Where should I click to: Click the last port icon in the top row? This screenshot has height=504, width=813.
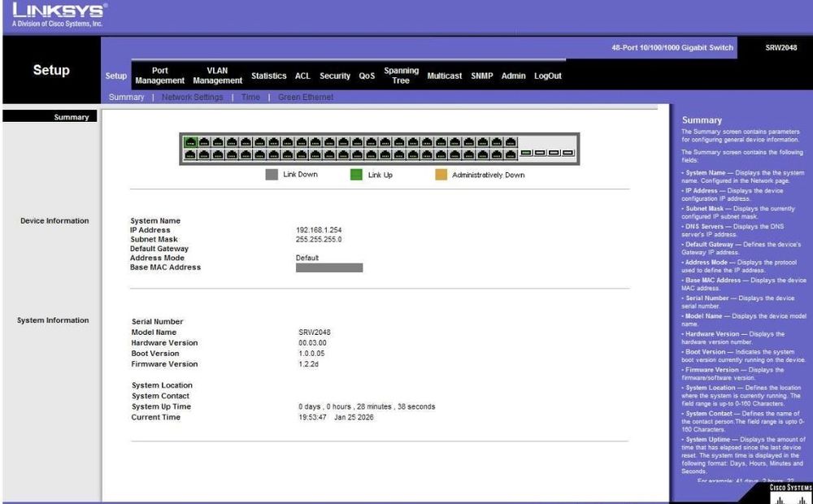[511, 142]
